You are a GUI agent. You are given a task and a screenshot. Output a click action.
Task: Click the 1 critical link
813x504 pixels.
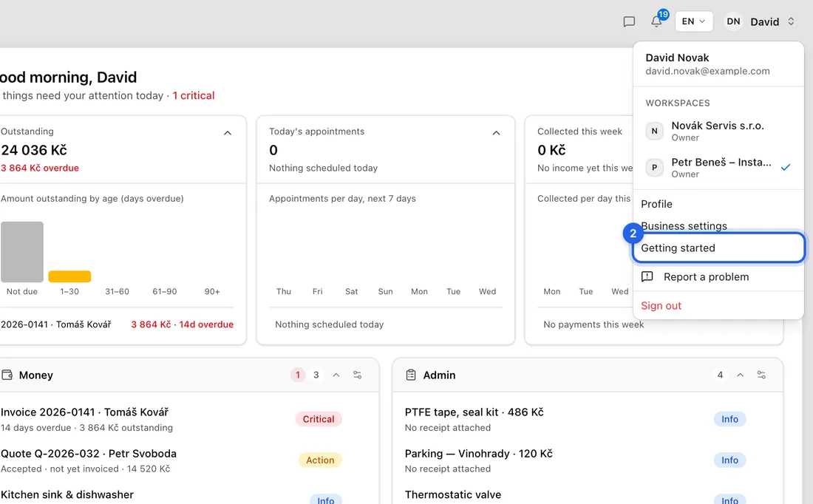coord(194,95)
